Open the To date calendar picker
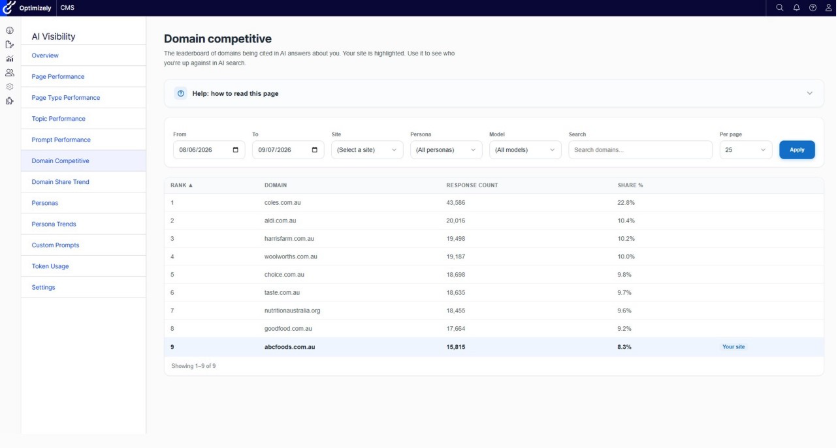The image size is (837, 448). pos(314,150)
